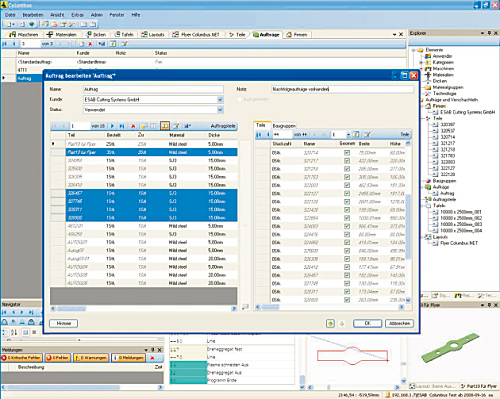The width and height of the screenshot is (500, 399).
Task: Click horizontal scrollbar under Auftragsteile table
Action: coord(144,309)
